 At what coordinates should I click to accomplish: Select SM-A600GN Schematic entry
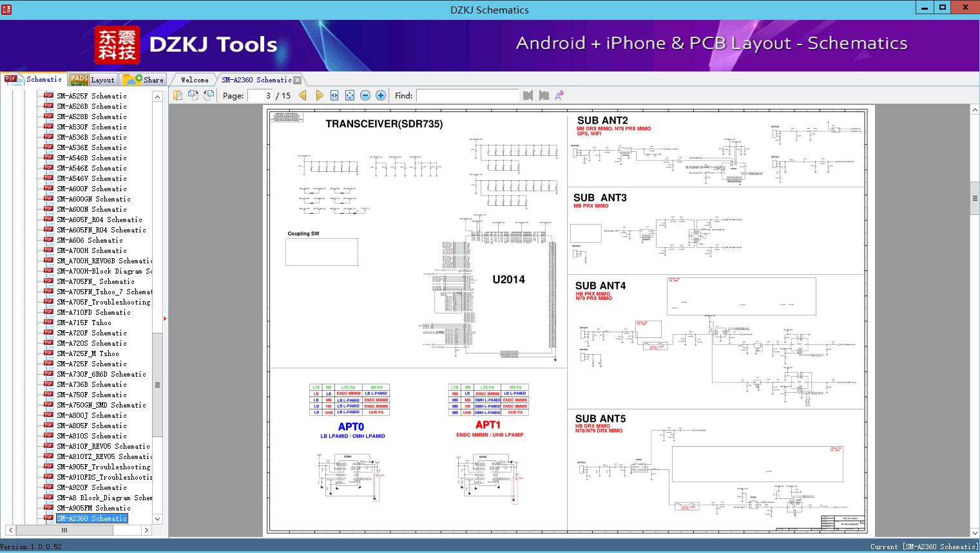point(93,199)
